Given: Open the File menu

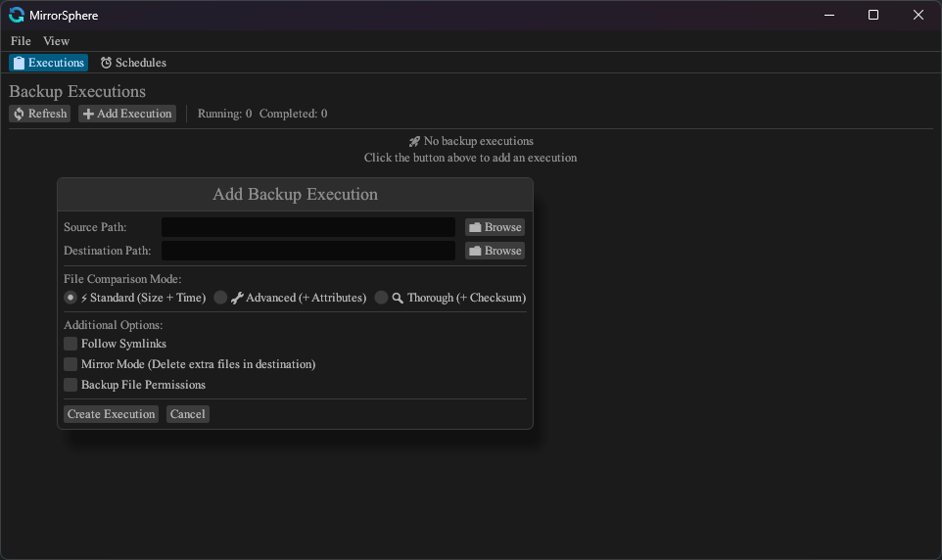Looking at the screenshot, I should tap(21, 41).
